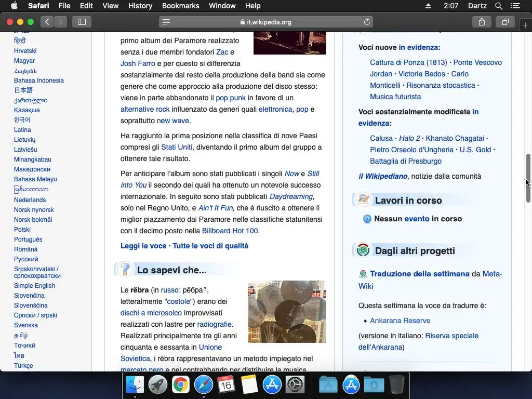Show the Safari sidebar
The width and height of the screenshot is (532, 399).
pos(82,22)
